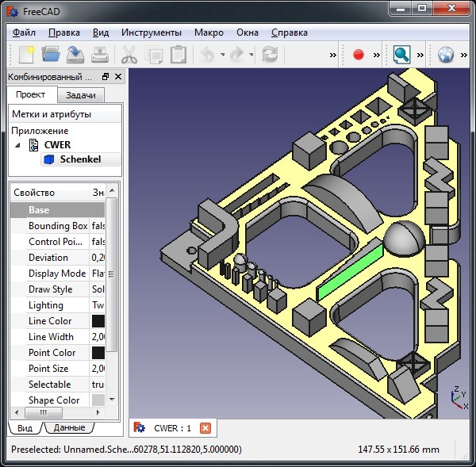Viewport: 476px width, 467px height.
Task: Open a file with the folder icon
Action: point(51,55)
